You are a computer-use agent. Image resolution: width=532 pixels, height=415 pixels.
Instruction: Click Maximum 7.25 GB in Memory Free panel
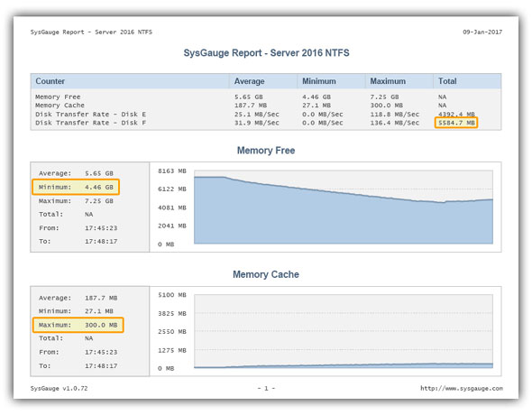(x=76, y=201)
